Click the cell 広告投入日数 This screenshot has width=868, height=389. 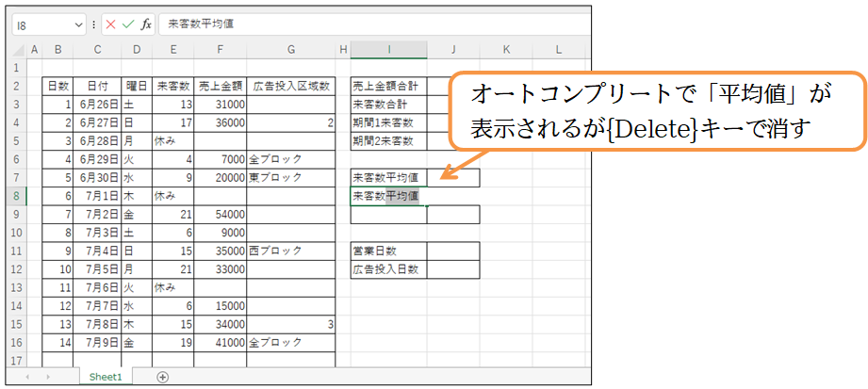click(x=389, y=269)
